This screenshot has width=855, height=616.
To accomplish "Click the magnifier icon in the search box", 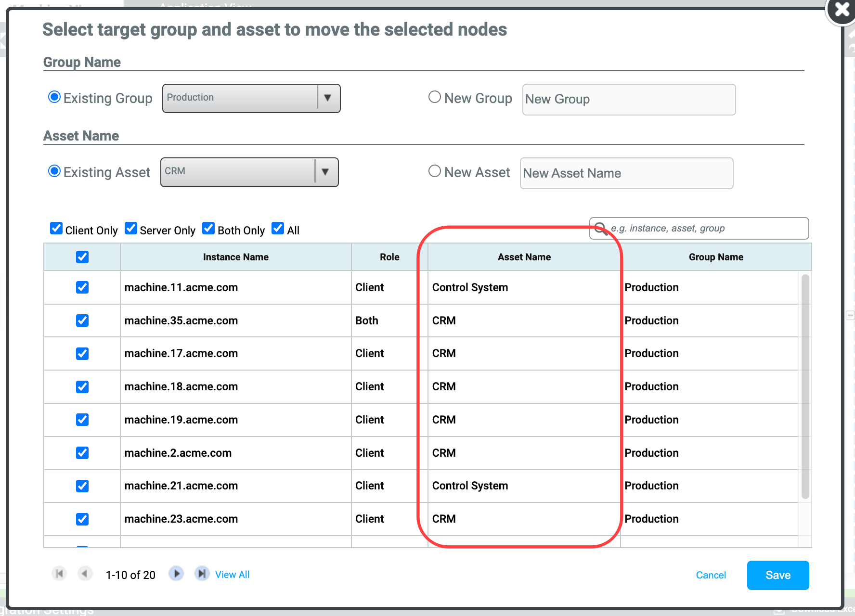I will [x=601, y=229].
